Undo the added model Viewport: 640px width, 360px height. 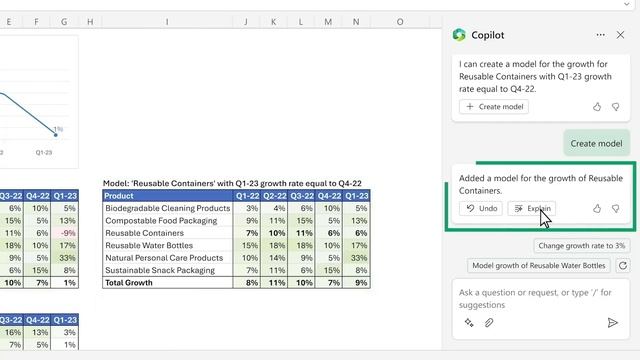pos(481,208)
